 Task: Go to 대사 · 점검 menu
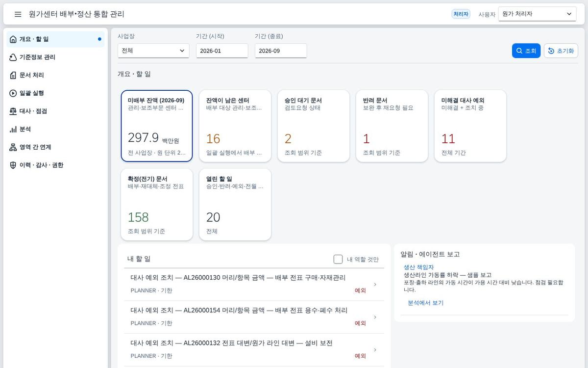coord(55,111)
